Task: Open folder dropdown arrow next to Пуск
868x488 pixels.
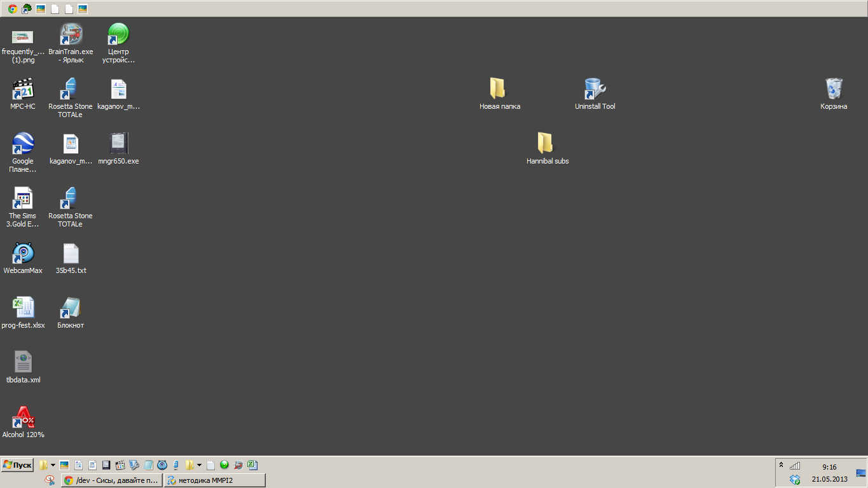Action: pyautogui.click(x=53, y=465)
